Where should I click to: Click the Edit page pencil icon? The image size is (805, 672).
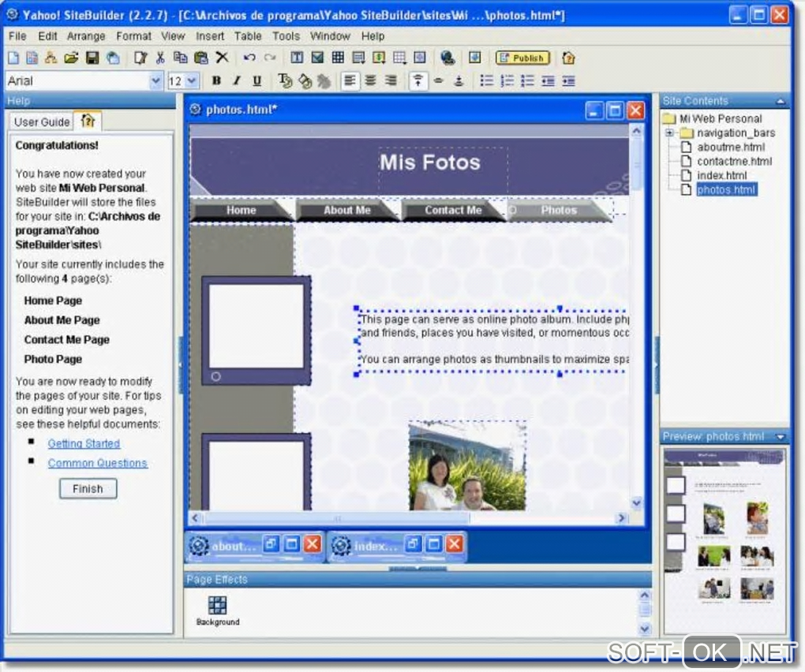[140, 58]
